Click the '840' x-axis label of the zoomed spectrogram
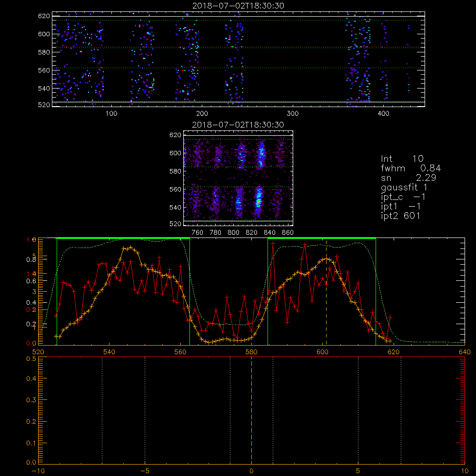This screenshot has height=476, width=476. point(269,233)
